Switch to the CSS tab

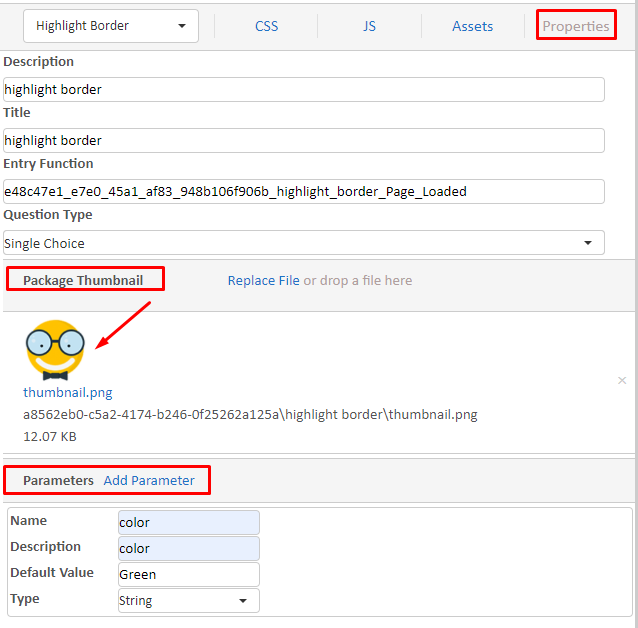click(267, 26)
